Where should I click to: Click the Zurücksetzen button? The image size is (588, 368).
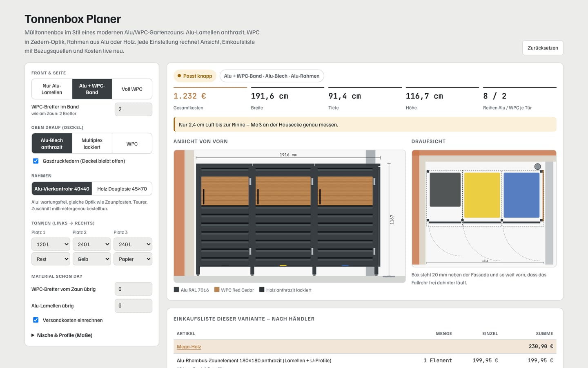coord(543,48)
